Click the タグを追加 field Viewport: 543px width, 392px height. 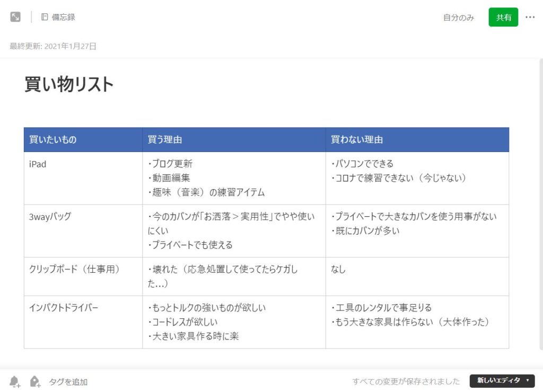click(68, 381)
